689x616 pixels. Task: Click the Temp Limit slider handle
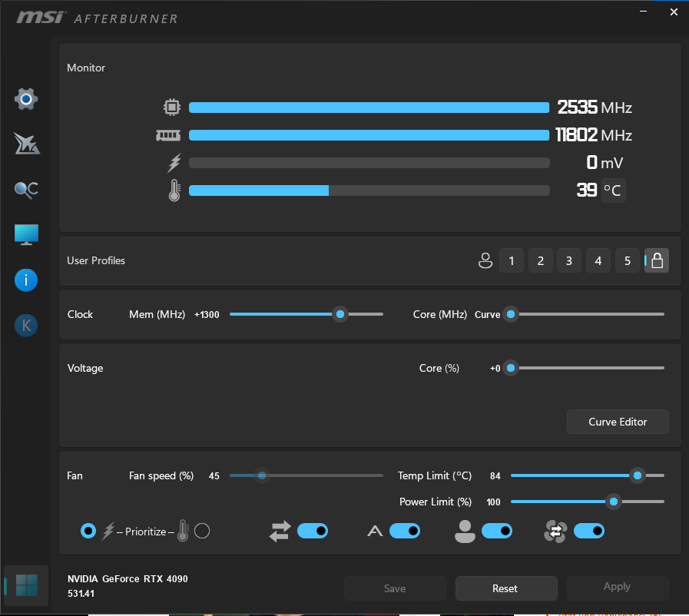pos(637,475)
